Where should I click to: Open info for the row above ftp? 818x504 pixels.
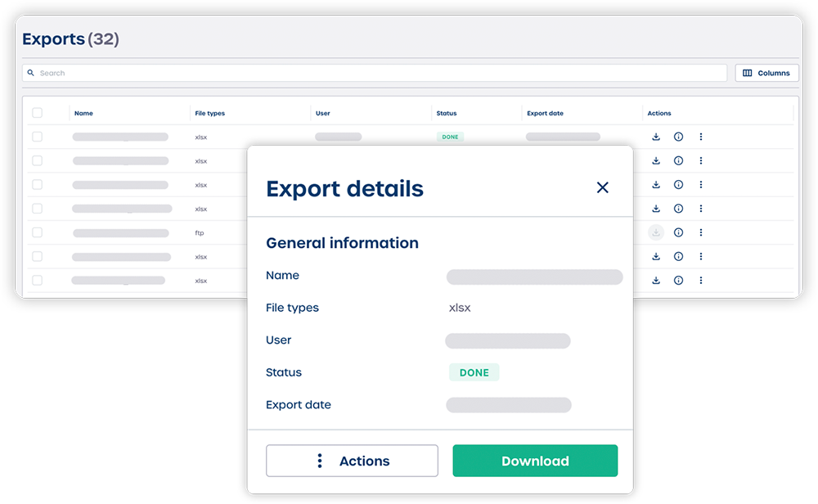pos(678,209)
